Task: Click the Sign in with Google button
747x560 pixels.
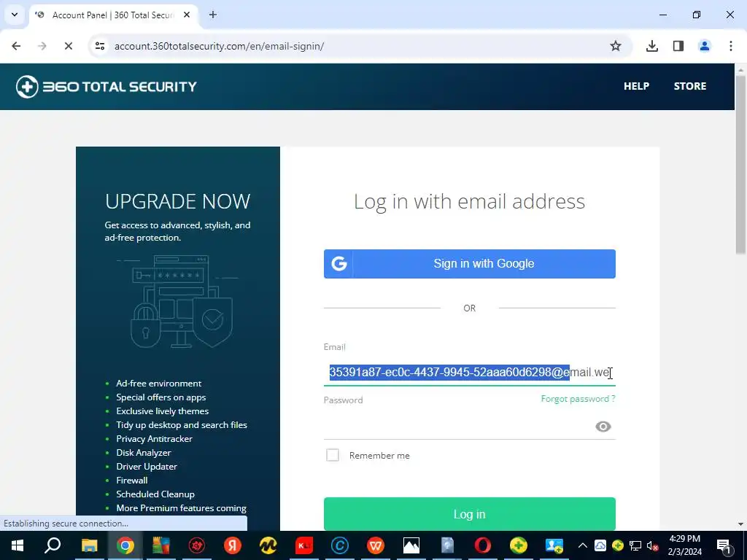Action: (x=469, y=264)
